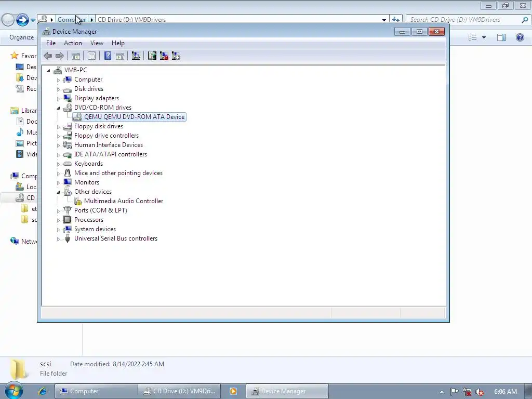Expand the Computer category arrow
Screen dimensions: 532x399
point(58,80)
